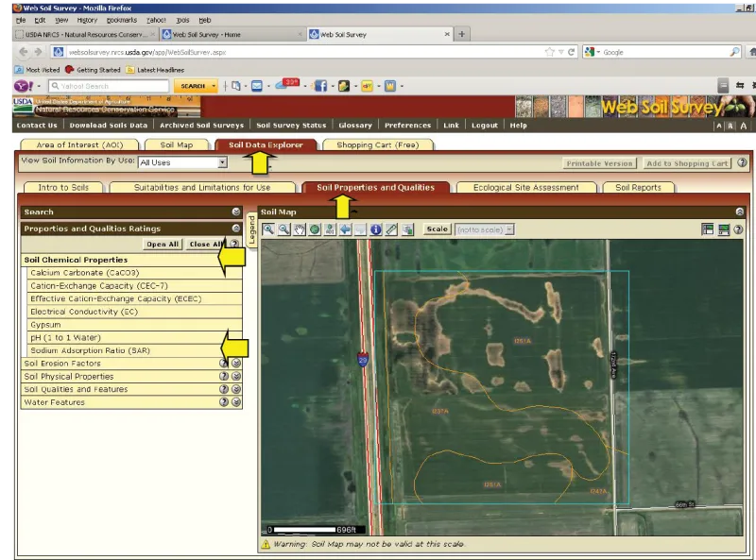Open the View Soil Information By Use dropdown
This screenshot has height=560, width=756.
182,162
